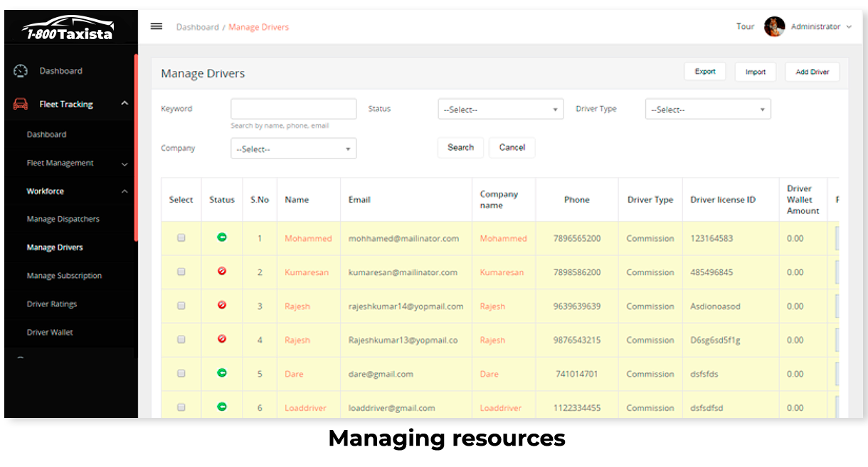Click red status icon for row 4 Rajesh

(x=222, y=339)
